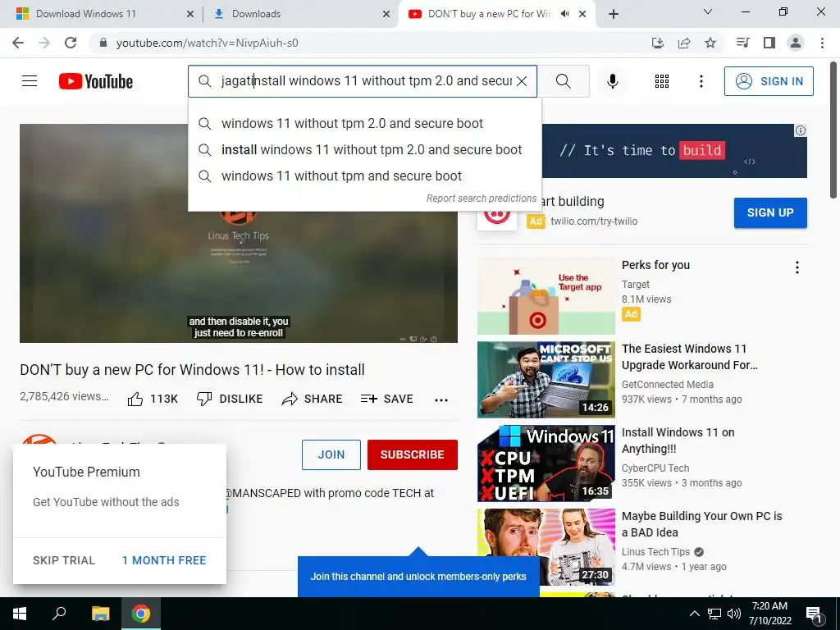The height and width of the screenshot is (630, 840).
Task: Click the DISLIKE thumbs-down button
Action: click(230, 399)
